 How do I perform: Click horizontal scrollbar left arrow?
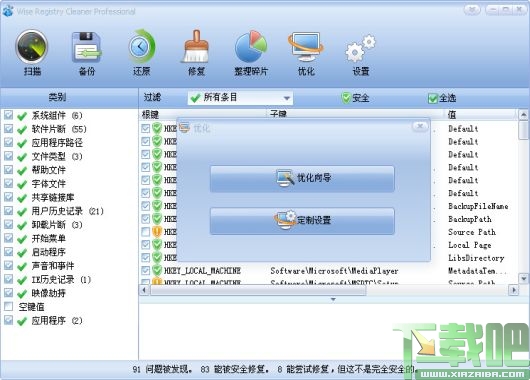tap(144, 290)
